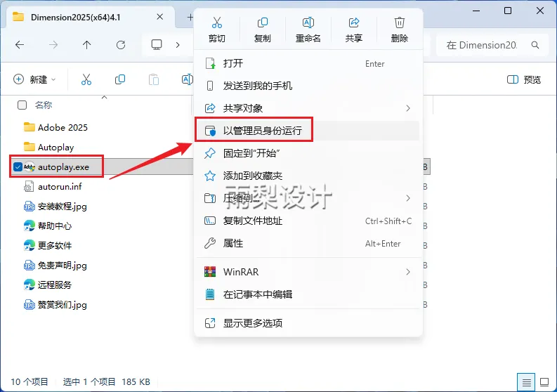Choose 显示更多选项 entry

pos(308,323)
